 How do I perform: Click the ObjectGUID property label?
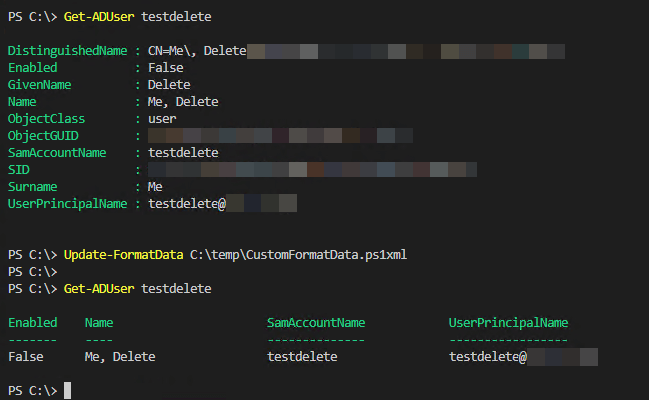pyautogui.click(x=46, y=135)
